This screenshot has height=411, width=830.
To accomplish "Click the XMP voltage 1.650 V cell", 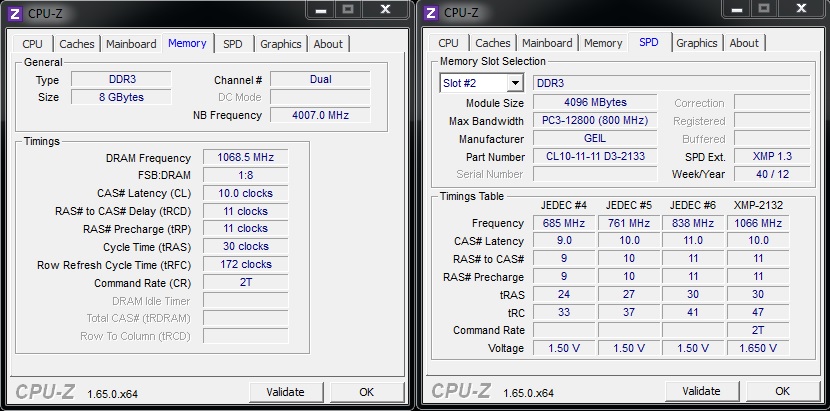I will point(758,348).
